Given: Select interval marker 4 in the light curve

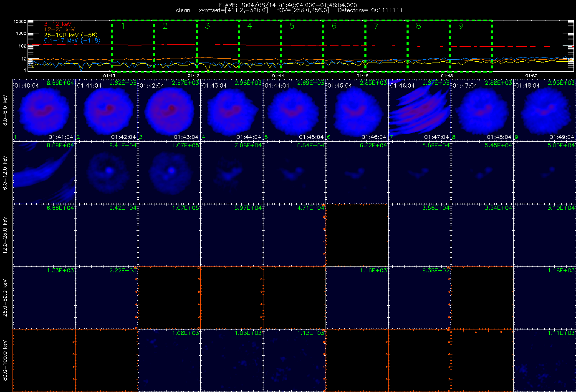Looking at the screenshot, I should click(250, 26).
